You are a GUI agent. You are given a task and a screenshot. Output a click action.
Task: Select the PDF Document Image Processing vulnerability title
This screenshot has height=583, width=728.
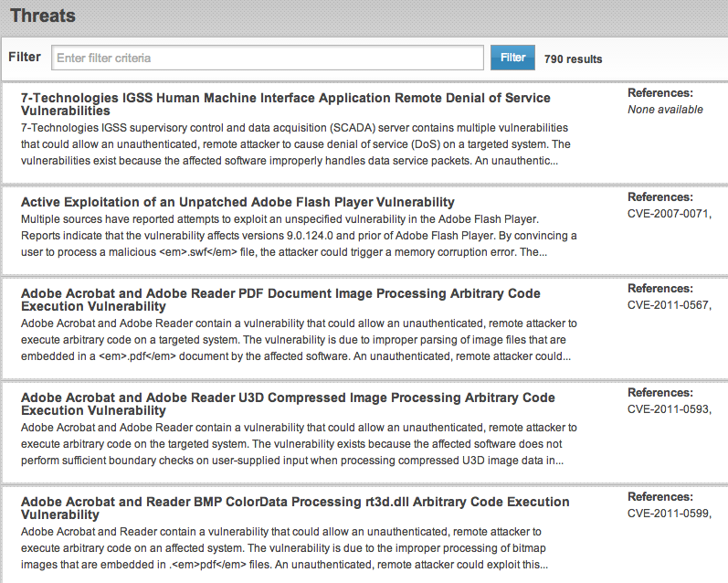tap(280, 300)
